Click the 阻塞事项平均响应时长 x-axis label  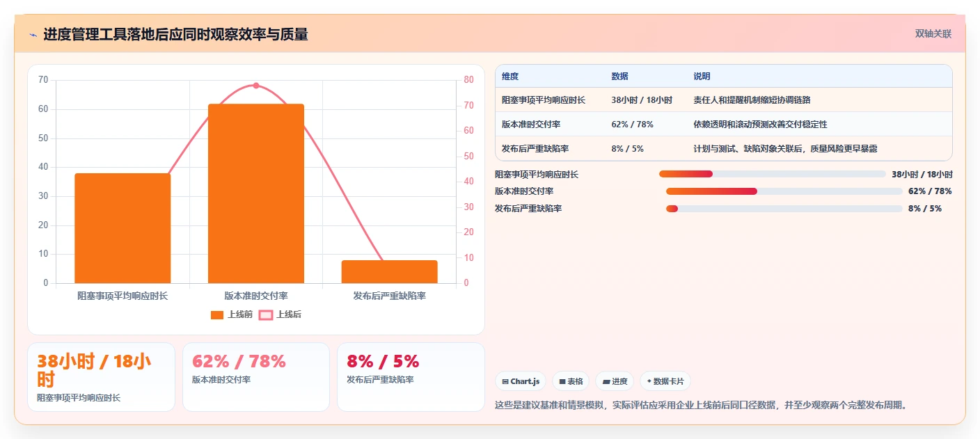click(122, 296)
